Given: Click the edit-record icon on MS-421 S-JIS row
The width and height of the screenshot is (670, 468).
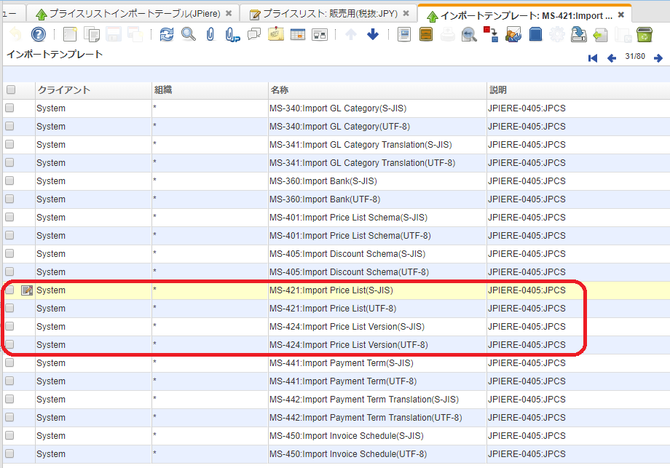Looking at the screenshot, I should [27, 290].
